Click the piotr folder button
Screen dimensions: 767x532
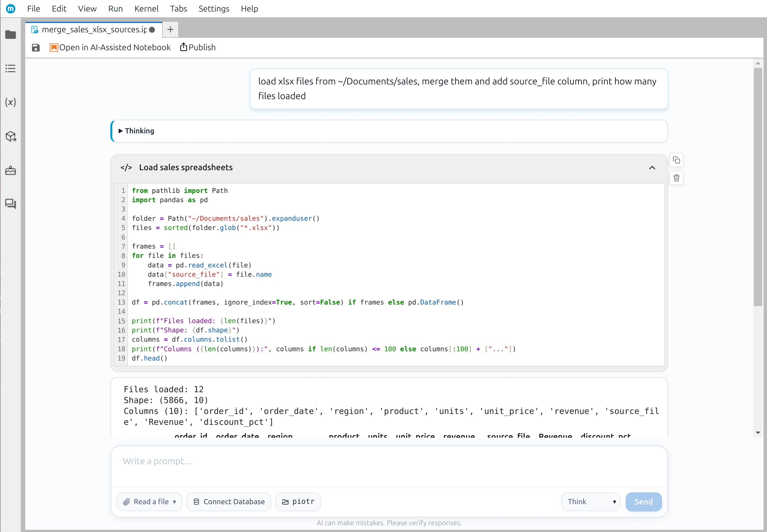(x=298, y=502)
